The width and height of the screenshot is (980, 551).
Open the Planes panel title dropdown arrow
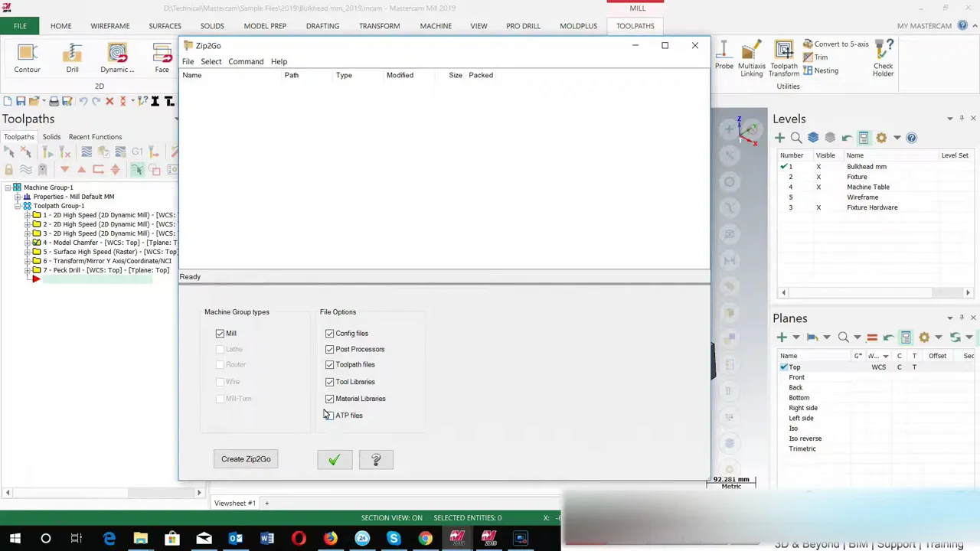[x=950, y=318]
